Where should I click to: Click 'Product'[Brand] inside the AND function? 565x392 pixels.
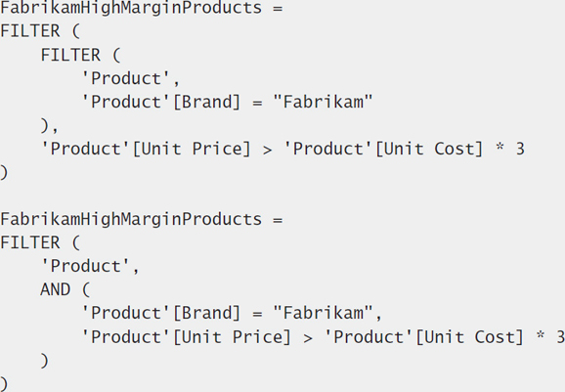(x=160, y=313)
